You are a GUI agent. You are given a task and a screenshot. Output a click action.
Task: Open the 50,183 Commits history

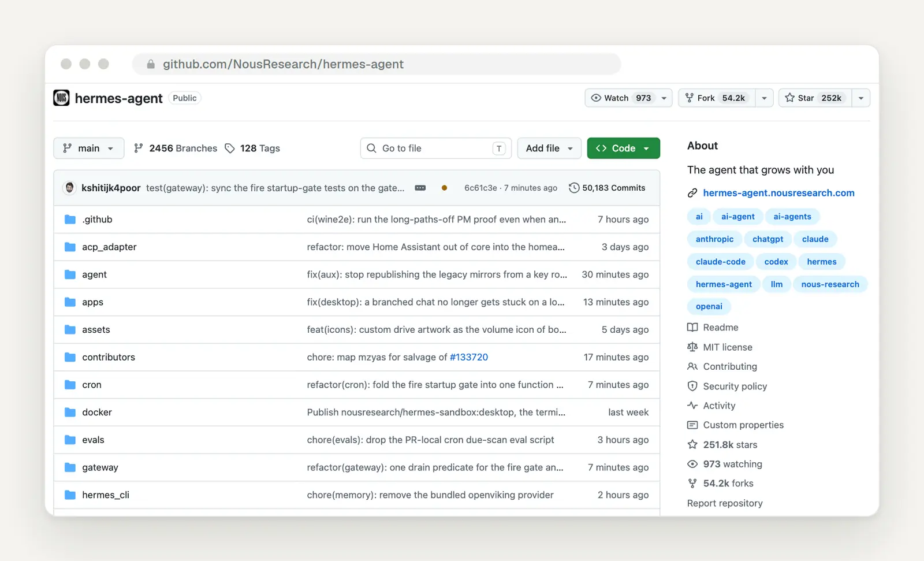point(607,188)
